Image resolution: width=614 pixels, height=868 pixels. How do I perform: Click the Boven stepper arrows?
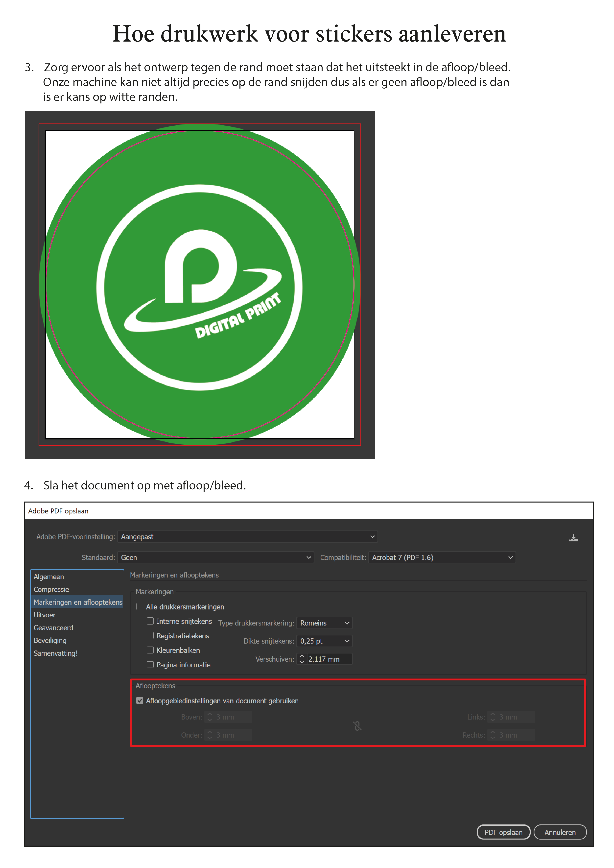pos(210,717)
